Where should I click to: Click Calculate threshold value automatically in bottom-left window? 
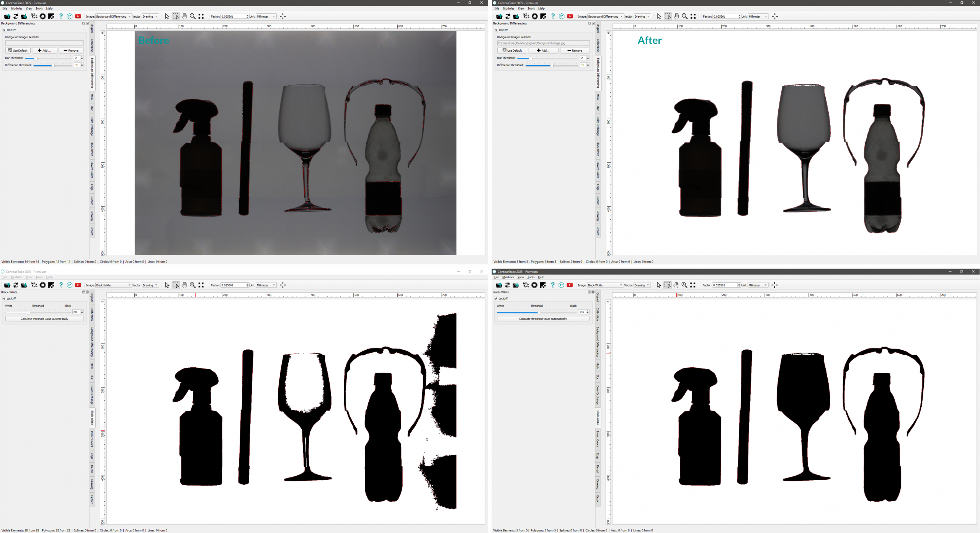[44, 319]
